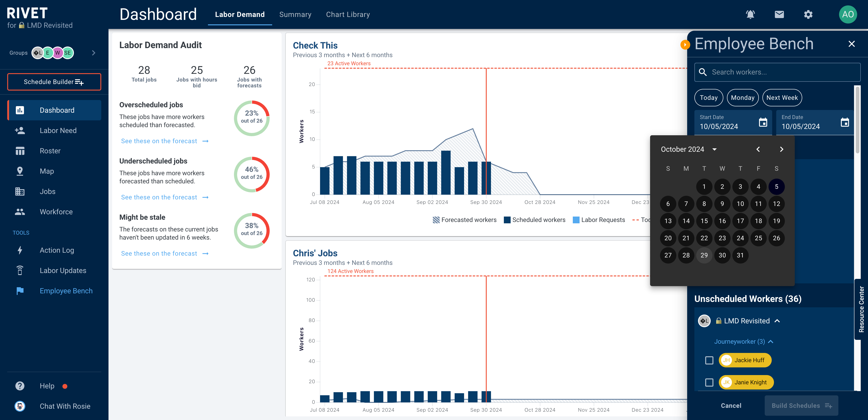Switch to the Chart Library tab
868x420 pixels.
[348, 14]
